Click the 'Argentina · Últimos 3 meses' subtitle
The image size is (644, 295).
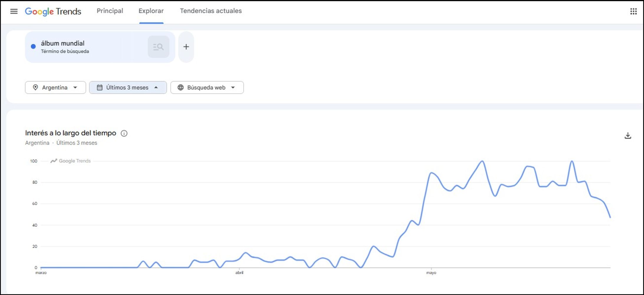coord(61,143)
